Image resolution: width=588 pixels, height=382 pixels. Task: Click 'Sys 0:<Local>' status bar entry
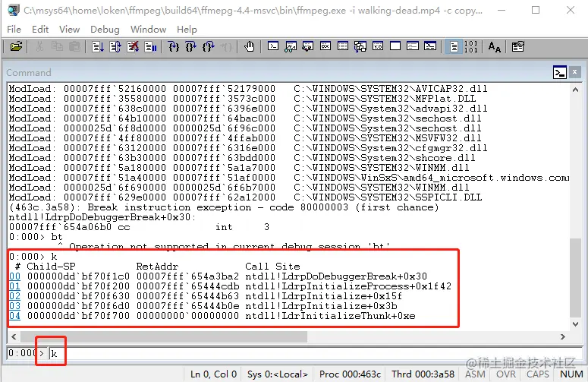pyautogui.click(x=278, y=374)
